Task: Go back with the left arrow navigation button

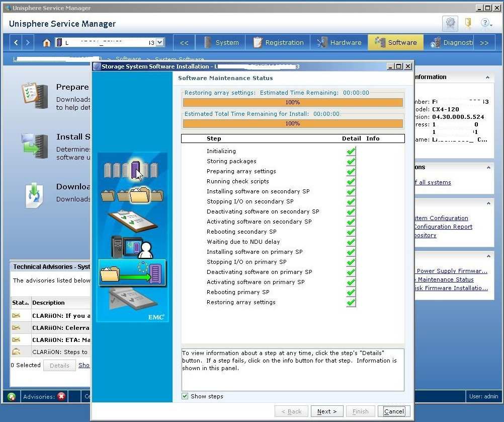Action: tap(16, 42)
